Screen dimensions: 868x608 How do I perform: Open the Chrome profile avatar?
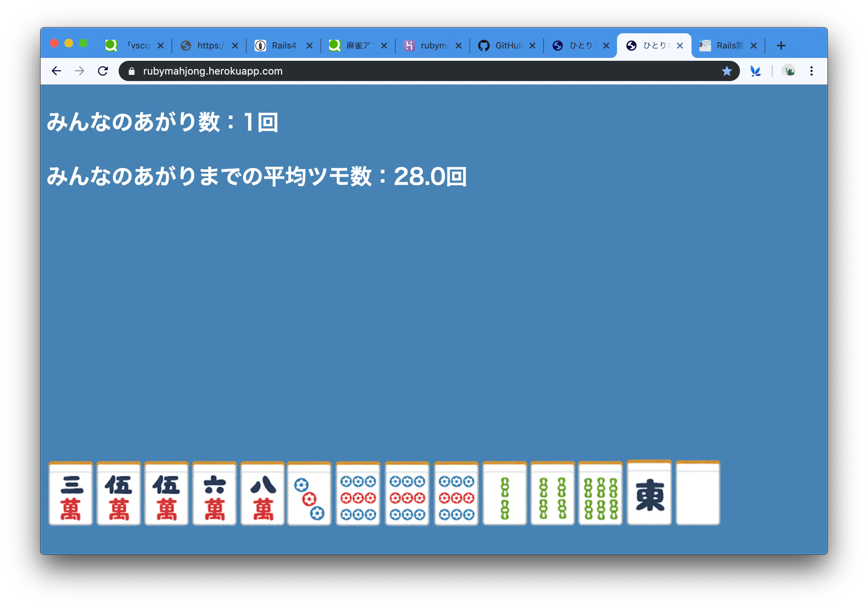click(x=788, y=71)
